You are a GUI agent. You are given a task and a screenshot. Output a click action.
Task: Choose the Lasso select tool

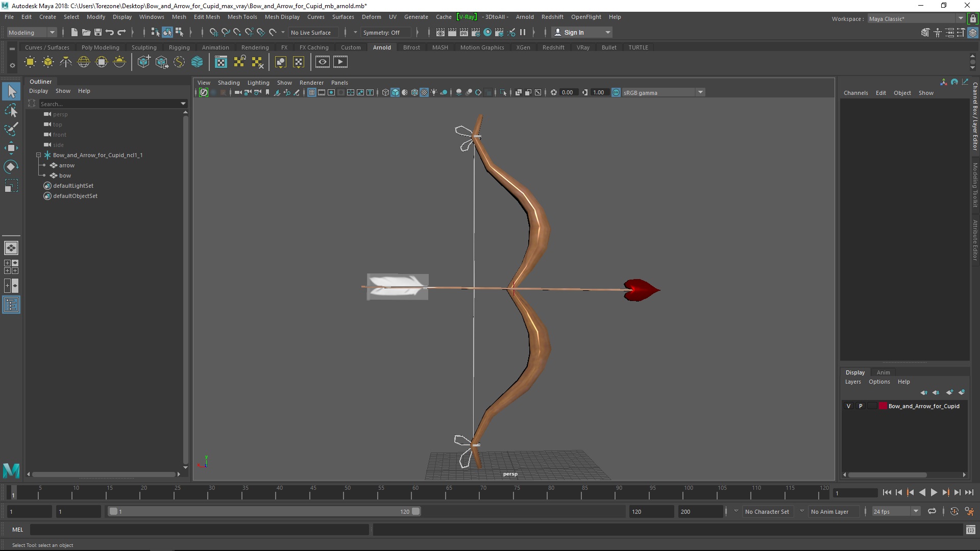[11, 111]
